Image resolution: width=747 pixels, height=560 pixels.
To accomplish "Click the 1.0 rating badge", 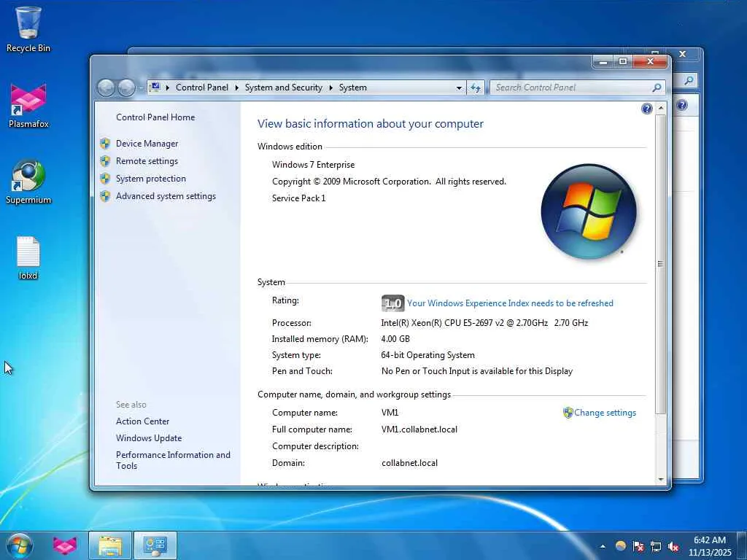I will (x=393, y=303).
